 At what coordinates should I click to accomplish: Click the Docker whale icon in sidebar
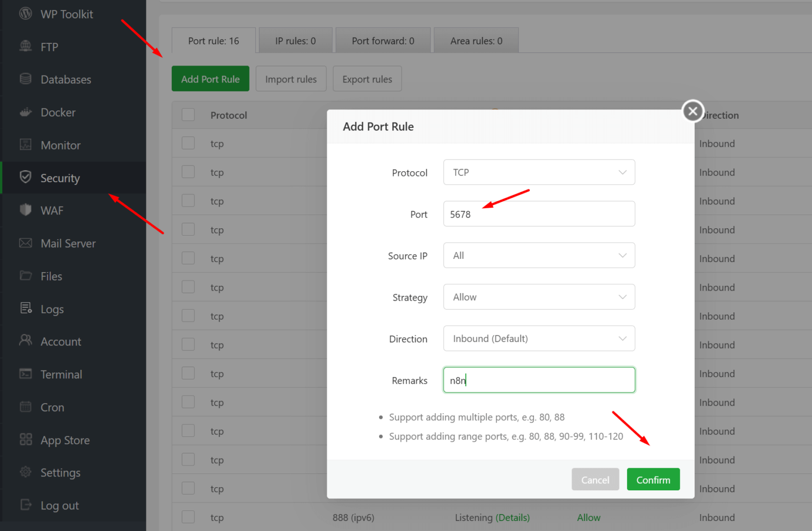25,112
